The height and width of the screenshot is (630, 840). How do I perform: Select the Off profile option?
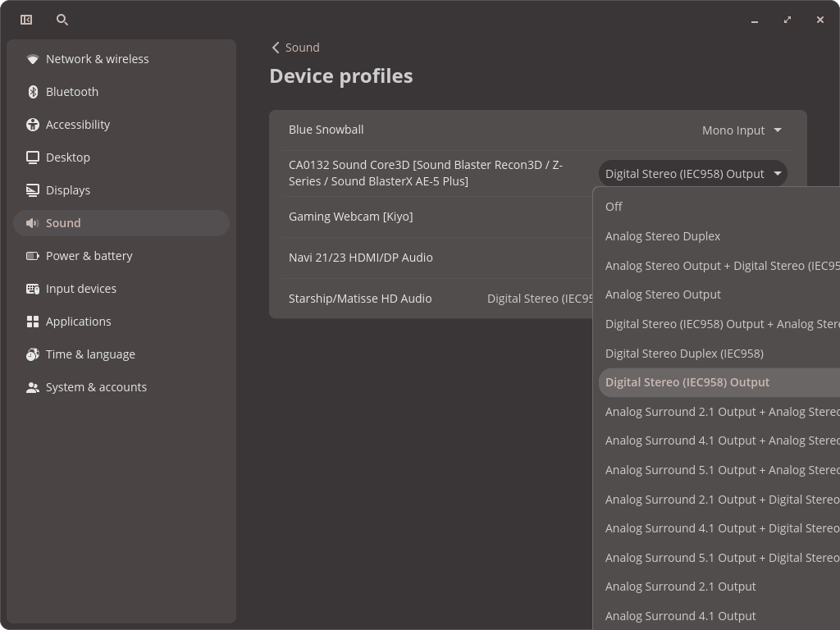point(614,207)
